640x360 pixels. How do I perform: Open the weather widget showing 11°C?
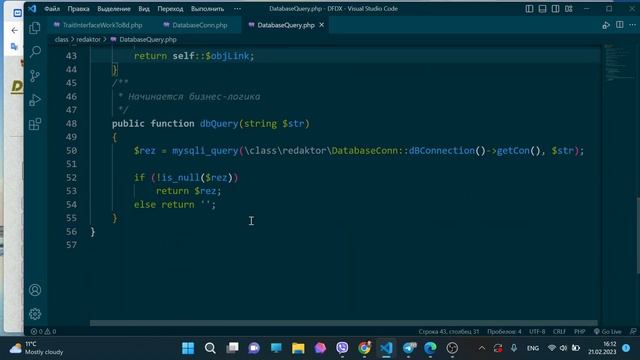pyautogui.click(x=36, y=348)
